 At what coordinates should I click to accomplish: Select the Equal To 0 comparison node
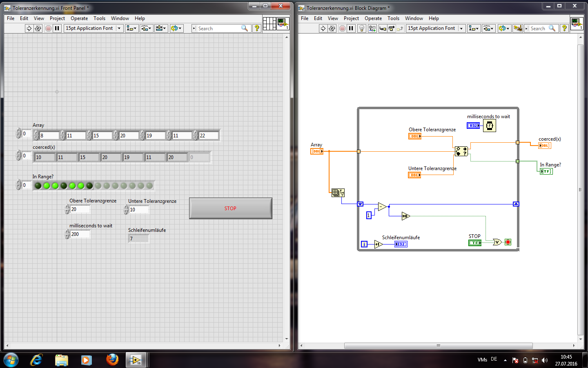pos(405,216)
